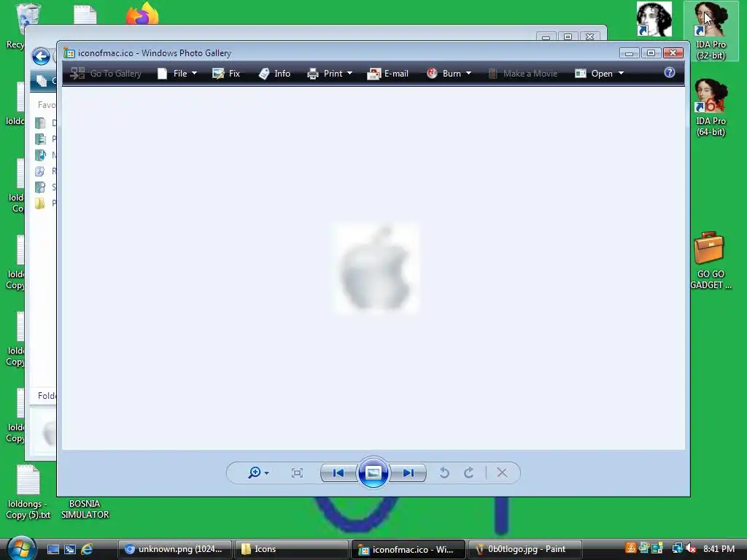
Task: Switch to unknown.png taskbar window
Action: tap(175, 549)
